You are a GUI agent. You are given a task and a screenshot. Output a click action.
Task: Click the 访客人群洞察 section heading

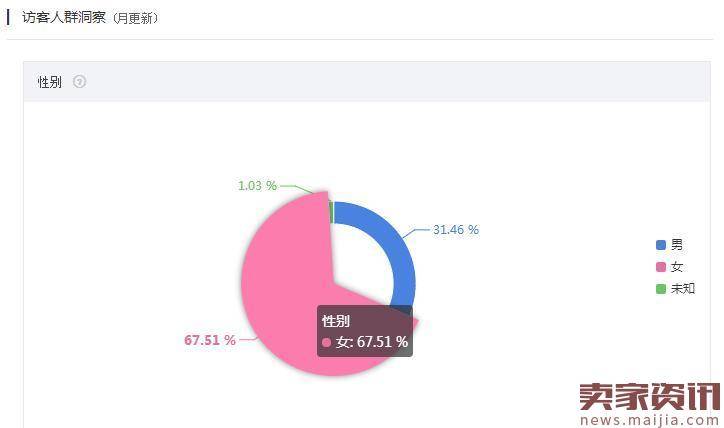(64, 18)
